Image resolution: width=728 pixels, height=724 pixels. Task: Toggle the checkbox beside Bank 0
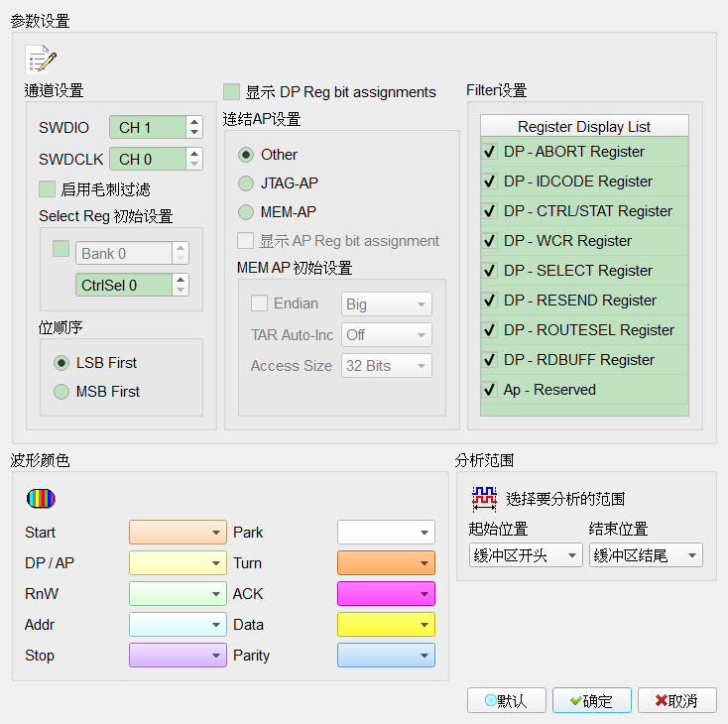click(x=61, y=249)
